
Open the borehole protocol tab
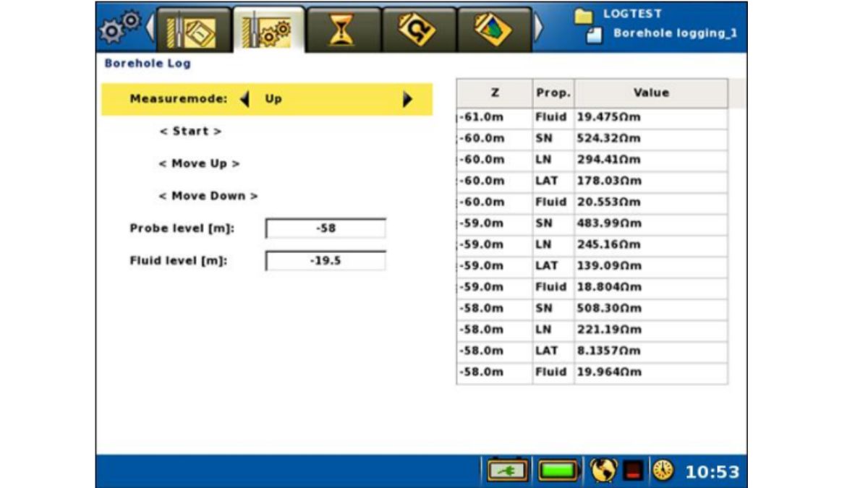[193, 31]
